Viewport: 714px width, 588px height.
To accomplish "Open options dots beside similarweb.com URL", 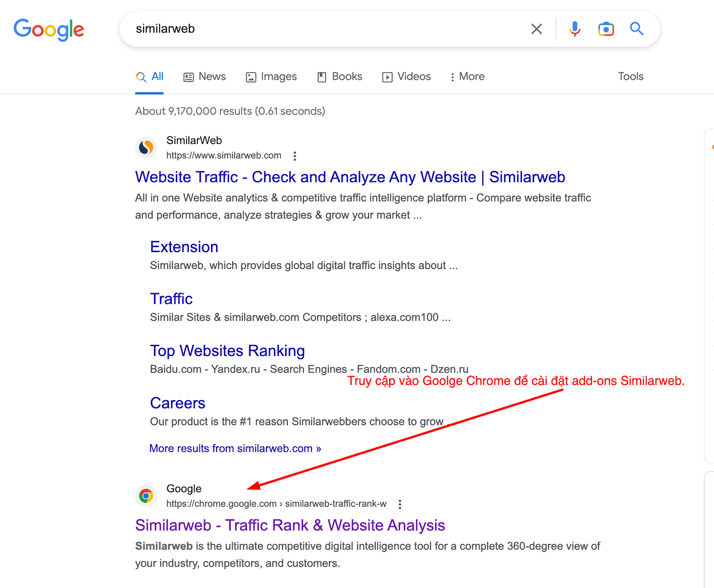I will (x=295, y=156).
